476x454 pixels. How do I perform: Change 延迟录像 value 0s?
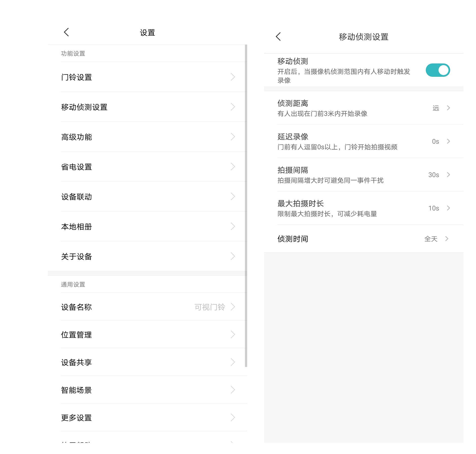click(x=436, y=141)
